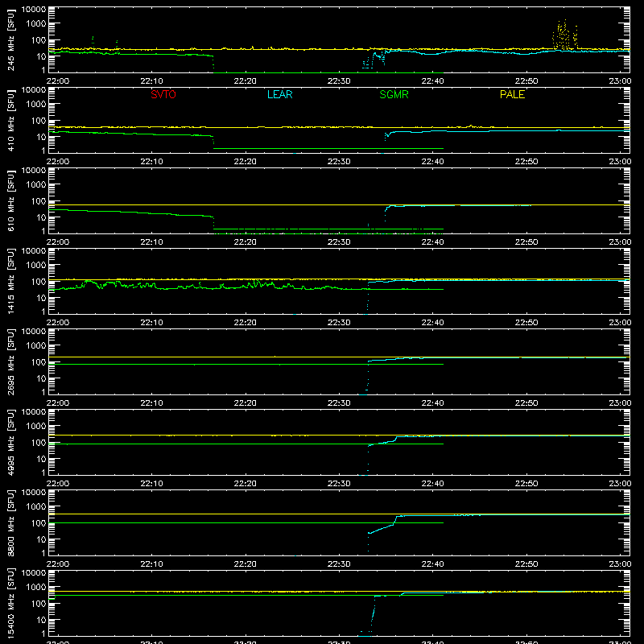Image resolution: width=644 pixels, height=644 pixels.
Task: Click the 22:10 tick under the 245 MHz plot
Action: pyautogui.click(x=151, y=81)
